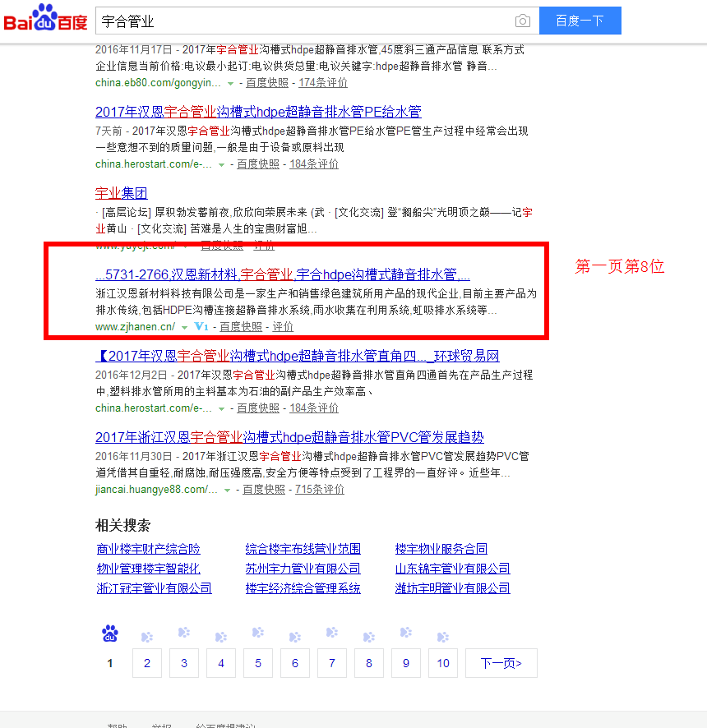Go to results page 6
This screenshot has height=728, width=707.
(295, 663)
